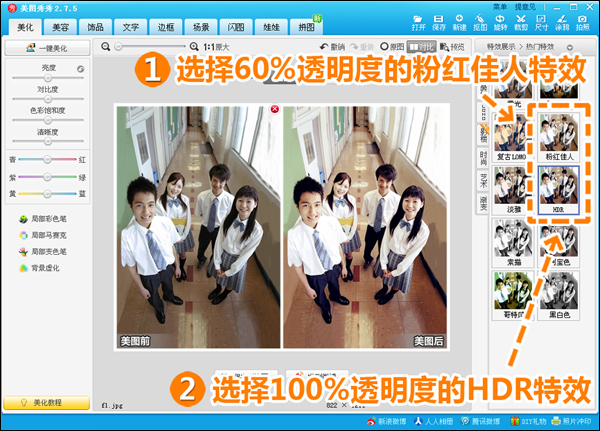The image size is (600, 431).
Task: Apply the 黑白色 effect thumbnail
Action: coord(559,295)
